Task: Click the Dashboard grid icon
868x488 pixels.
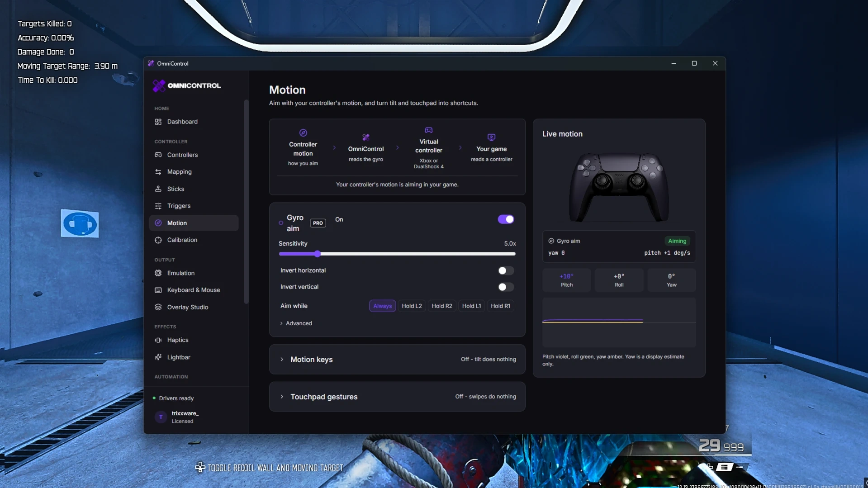Action: coord(158,122)
